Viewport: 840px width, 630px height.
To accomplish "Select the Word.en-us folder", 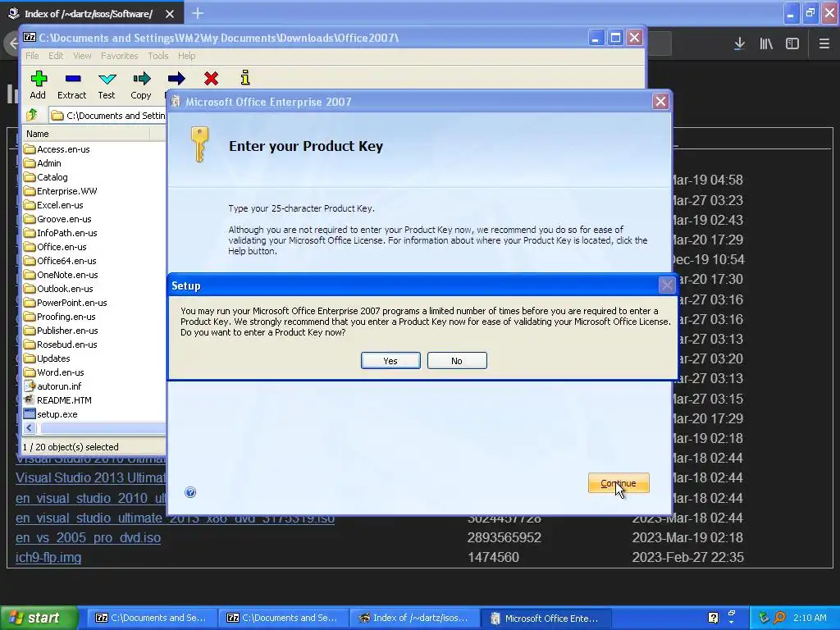I will coord(54,372).
